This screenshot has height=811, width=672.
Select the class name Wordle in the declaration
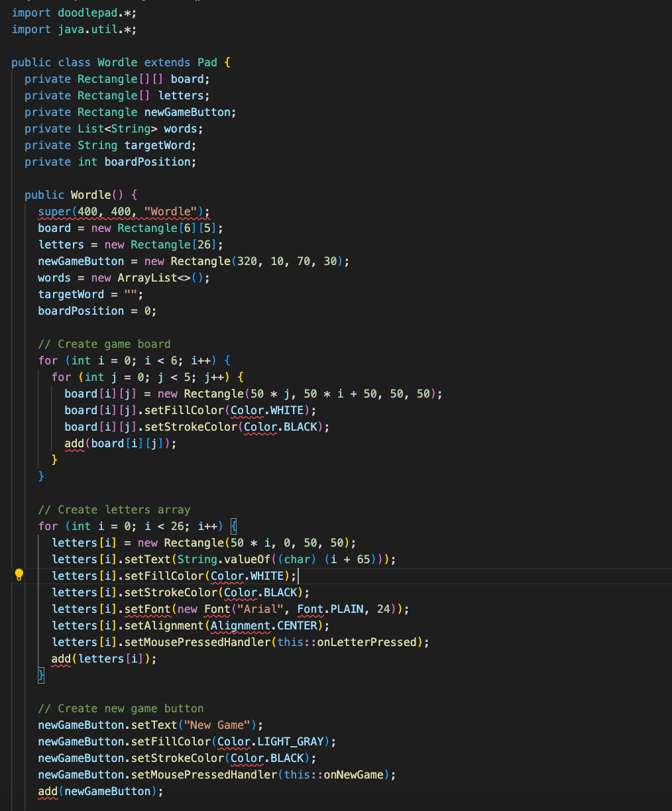pos(117,62)
